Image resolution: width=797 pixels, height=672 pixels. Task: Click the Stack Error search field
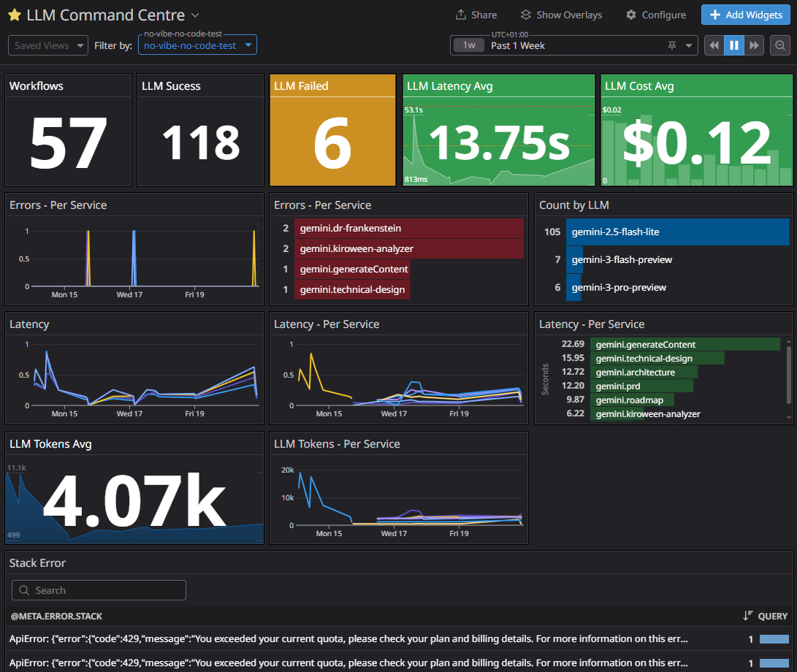click(99, 590)
